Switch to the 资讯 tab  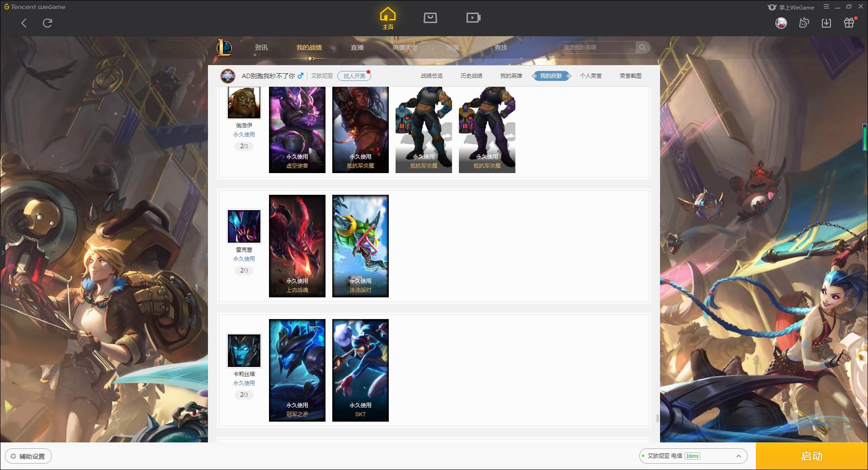[261, 47]
